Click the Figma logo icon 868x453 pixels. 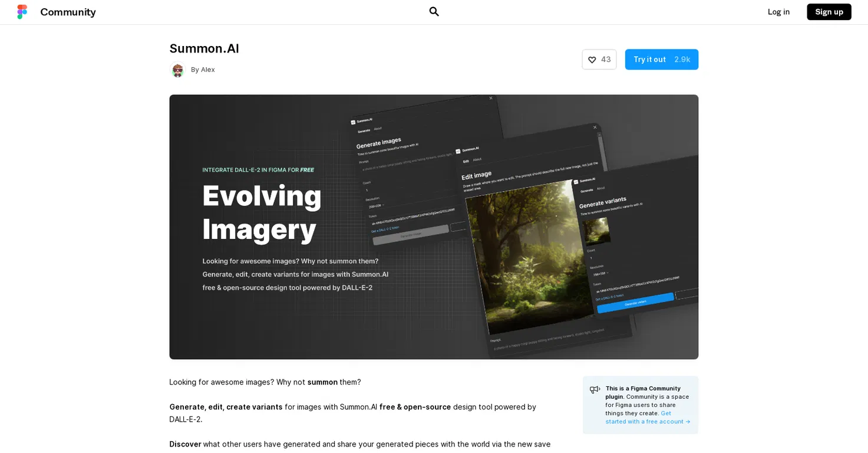22,12
